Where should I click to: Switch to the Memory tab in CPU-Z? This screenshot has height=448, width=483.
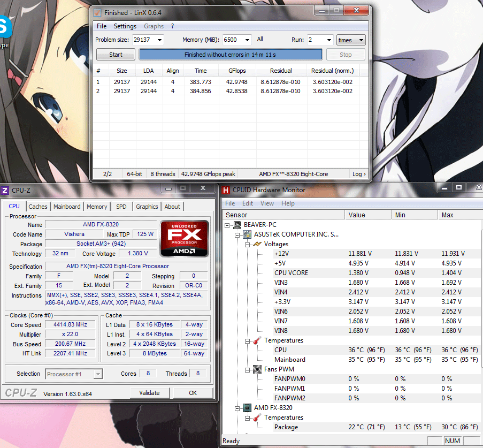[97, 207]
